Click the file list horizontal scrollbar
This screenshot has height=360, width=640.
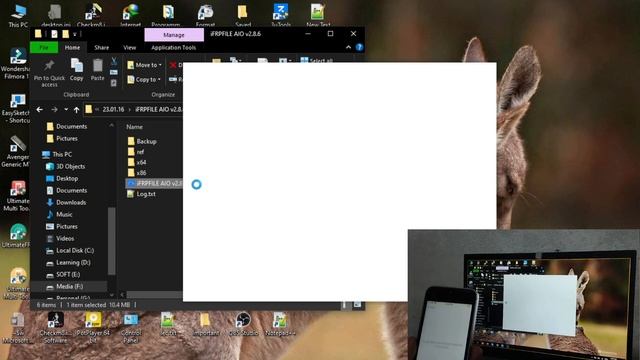tap(154, 294)
